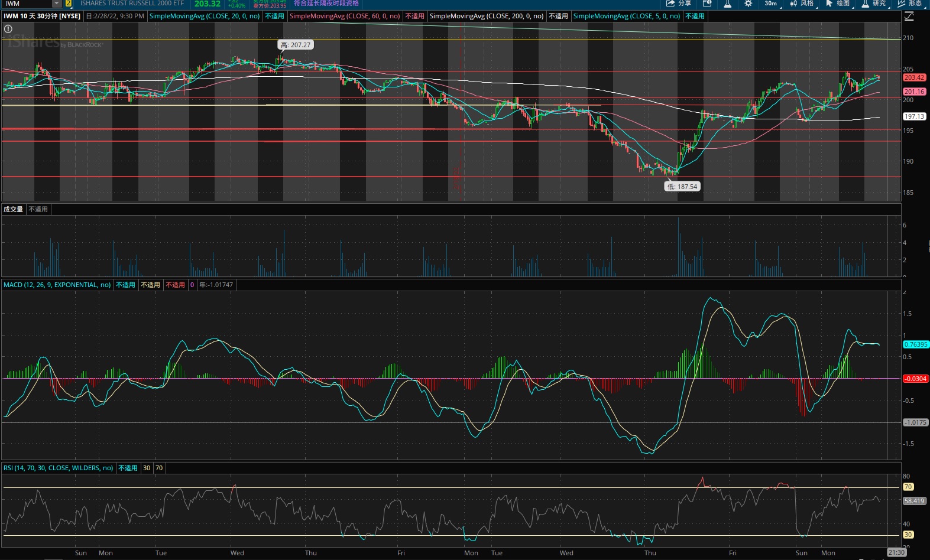The height and width of the screenshot is (560, 930).
Task: Click the ISHARES TRUST RUSSELL 2000 ETF name
Action: click(132, 4)
